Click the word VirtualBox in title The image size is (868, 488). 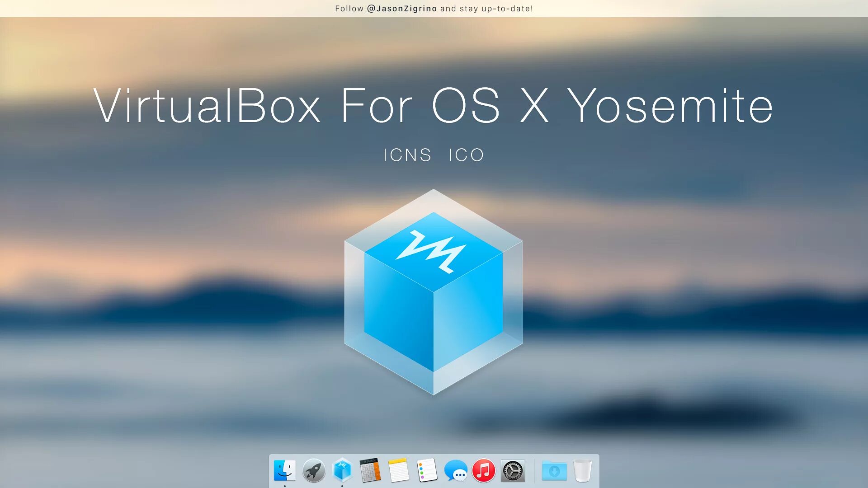[x=207, y=106]
